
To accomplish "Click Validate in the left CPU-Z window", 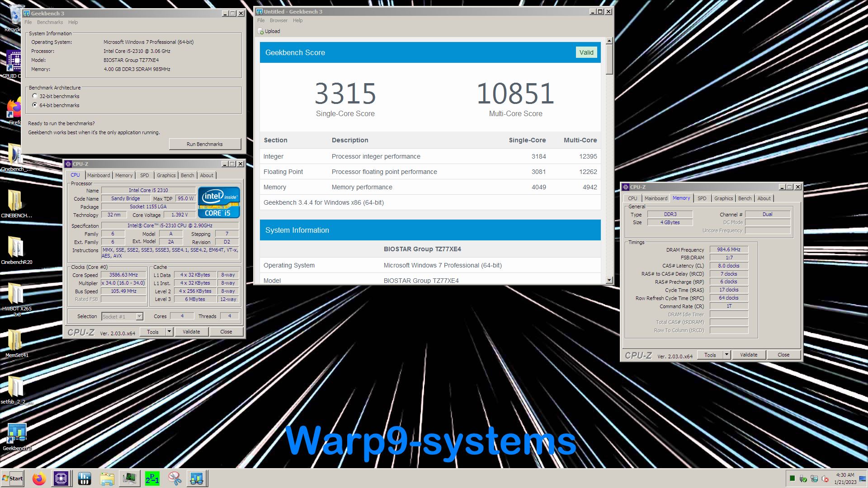I will coord(191,332).
